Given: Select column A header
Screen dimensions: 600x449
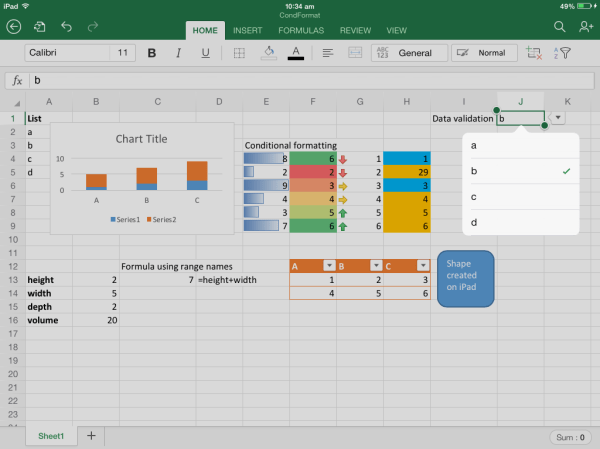Looking at the screenshot, I should [x=49, y=101].
